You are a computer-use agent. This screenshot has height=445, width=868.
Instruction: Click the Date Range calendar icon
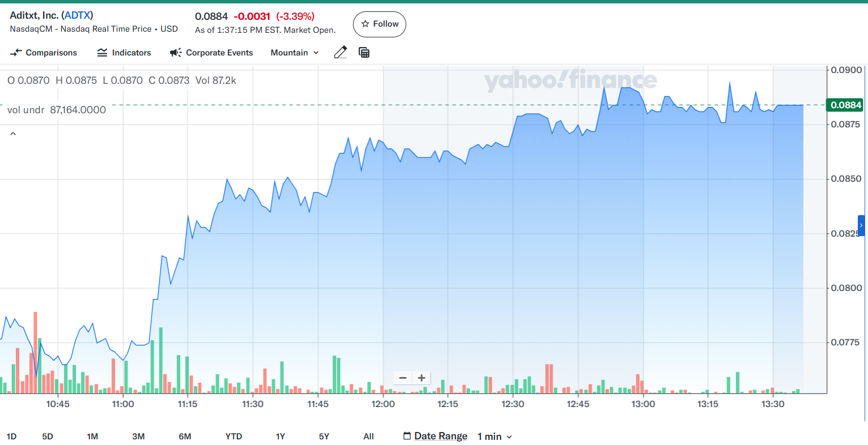(407, 436)
